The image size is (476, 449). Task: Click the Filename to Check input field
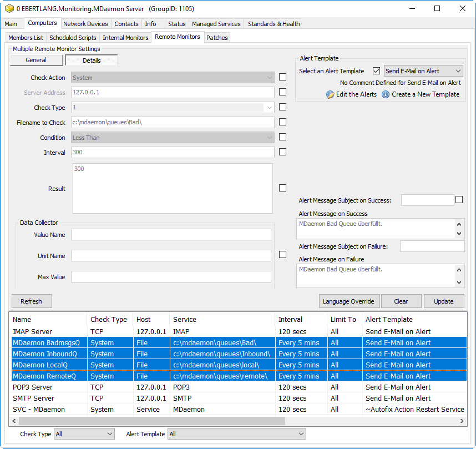coord(173,123)
